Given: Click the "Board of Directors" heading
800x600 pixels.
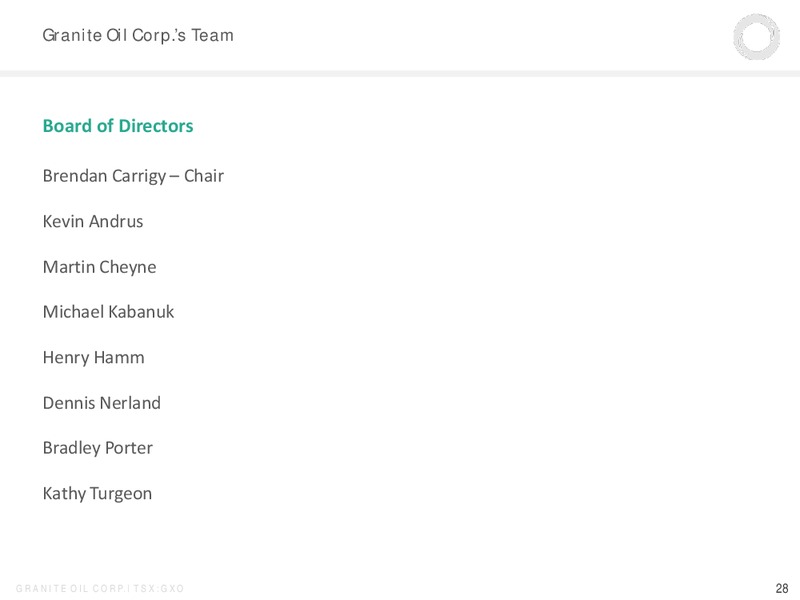Looking at the screenshot, I should pos(118,126).
